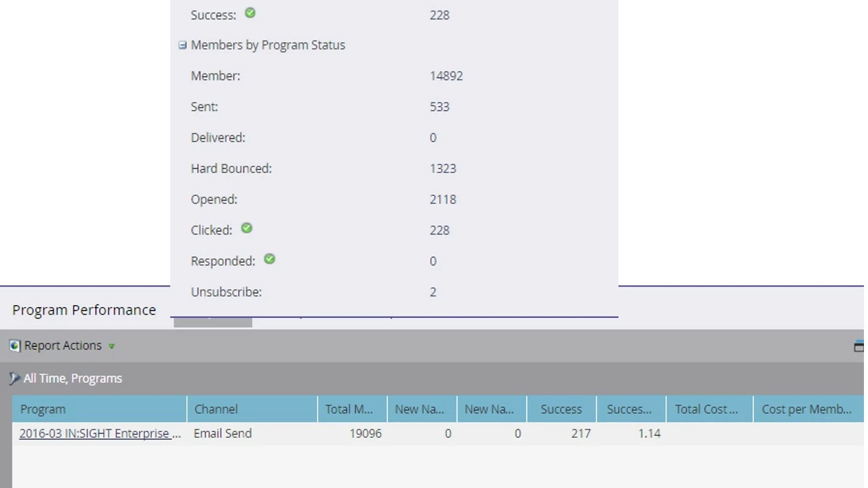Click the Delivered label
868x488 pixels.
(218, 138)
